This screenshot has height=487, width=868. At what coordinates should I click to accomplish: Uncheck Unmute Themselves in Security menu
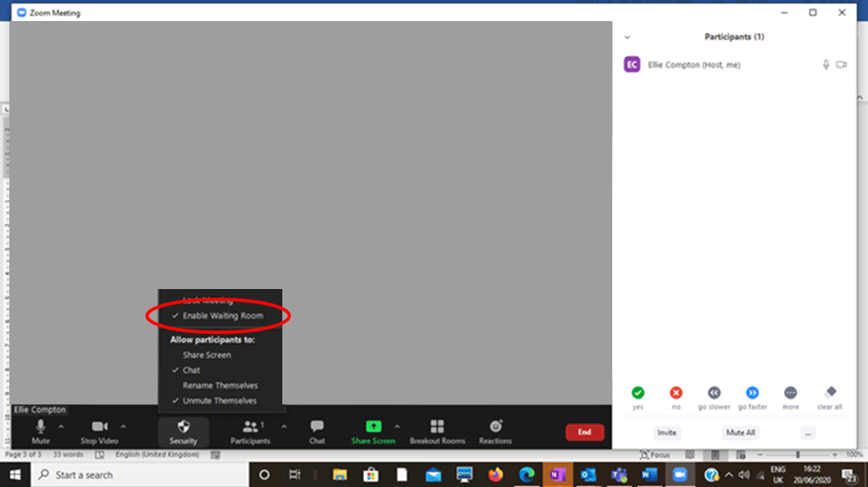click(x=220, y=401)
